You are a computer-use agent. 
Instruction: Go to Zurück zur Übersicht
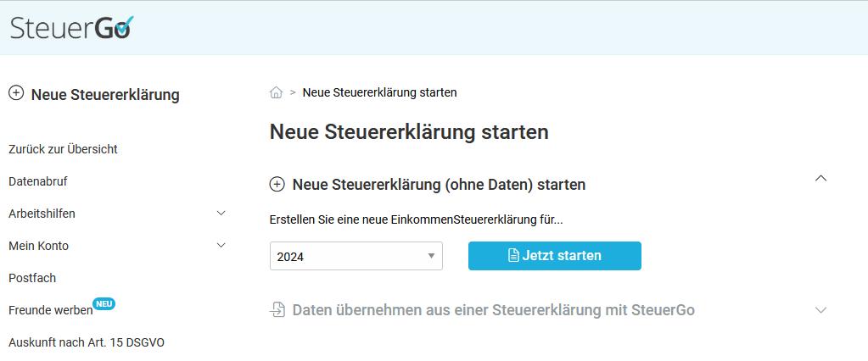coord(63,149)
